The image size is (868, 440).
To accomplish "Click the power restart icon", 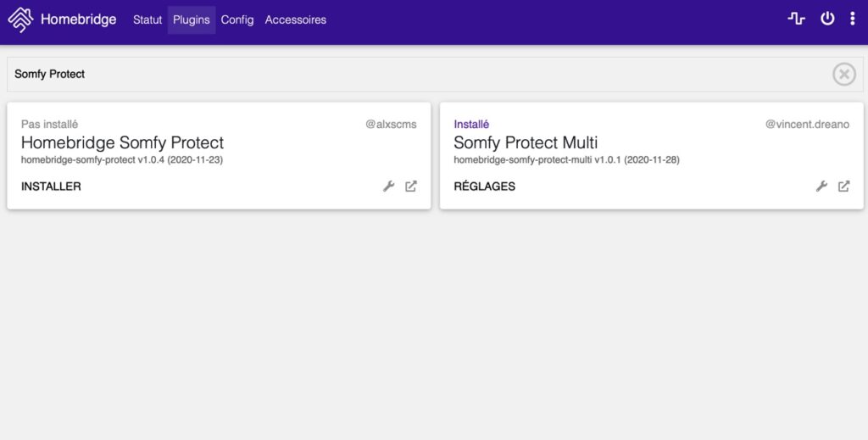I will 827,19.
